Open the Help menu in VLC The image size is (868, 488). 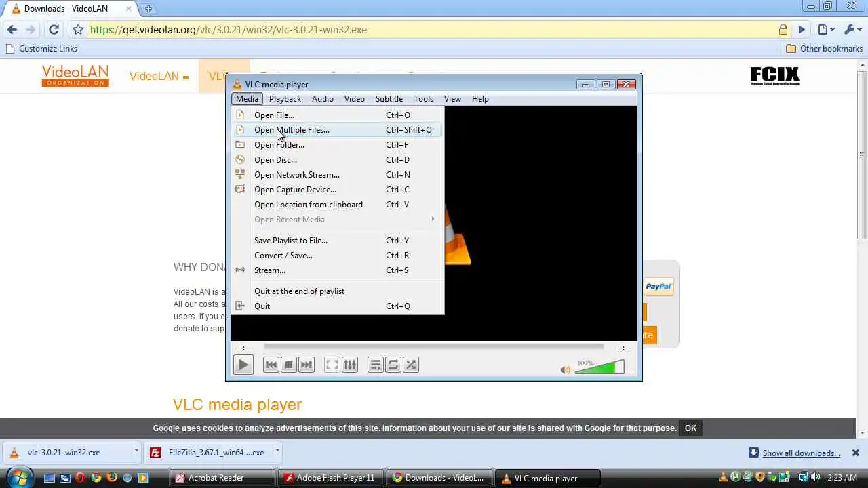coord(480,98)
